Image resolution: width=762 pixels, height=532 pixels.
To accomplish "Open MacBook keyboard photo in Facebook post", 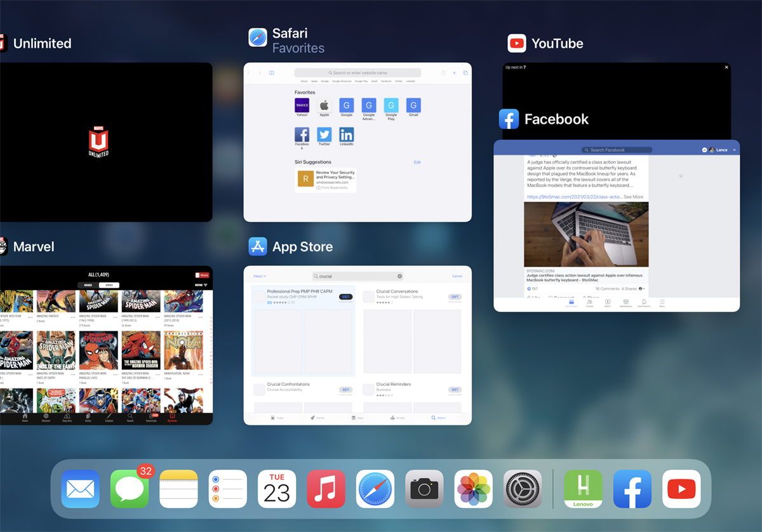I will click(x=586, y=234).
